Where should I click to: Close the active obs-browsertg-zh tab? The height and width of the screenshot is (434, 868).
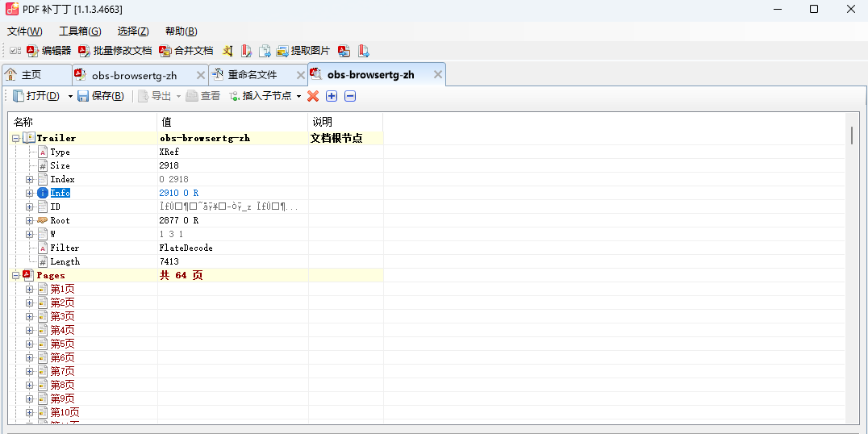pyautogui.click(x=437, y=75)
